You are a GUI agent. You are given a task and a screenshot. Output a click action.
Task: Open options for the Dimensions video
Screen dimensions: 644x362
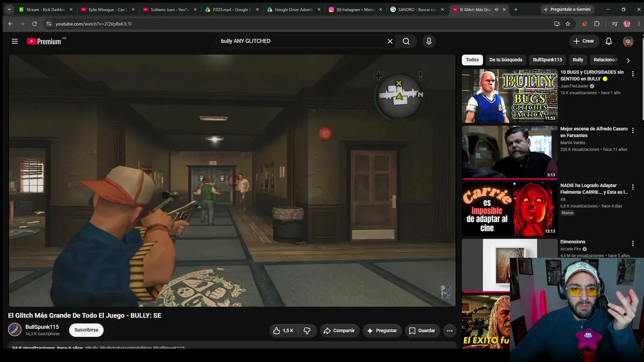633,243
